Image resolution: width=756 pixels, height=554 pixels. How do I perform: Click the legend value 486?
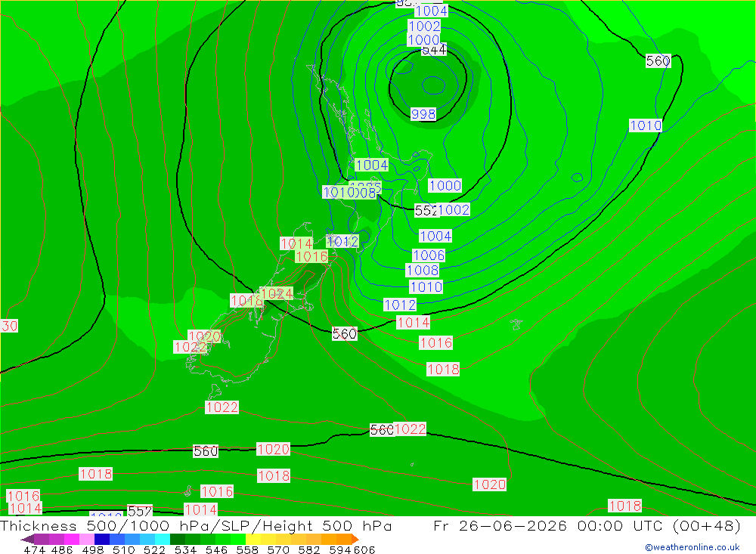[62, 549]
